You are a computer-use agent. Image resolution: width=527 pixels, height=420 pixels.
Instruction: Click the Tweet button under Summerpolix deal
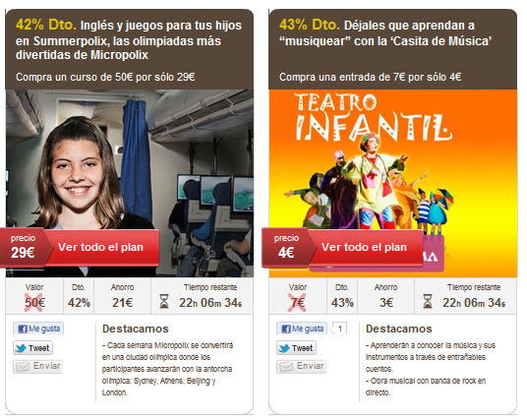33,348
